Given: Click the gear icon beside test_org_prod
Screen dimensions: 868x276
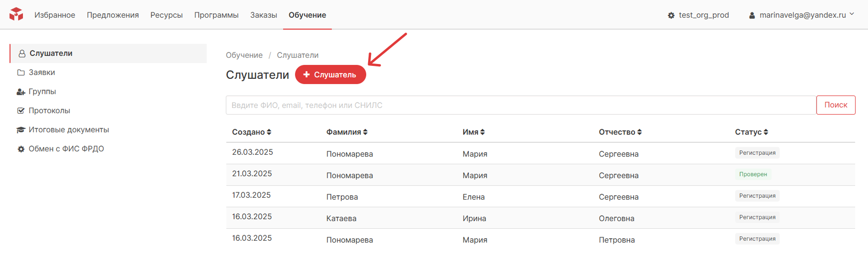Looking at the screenshot, I should (671, 15).
